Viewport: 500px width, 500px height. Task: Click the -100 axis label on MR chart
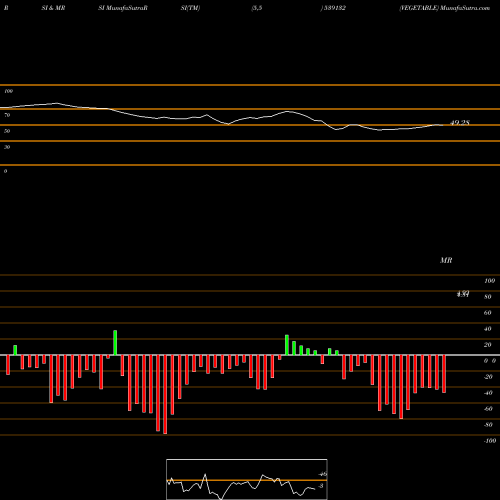pos(490,441)
